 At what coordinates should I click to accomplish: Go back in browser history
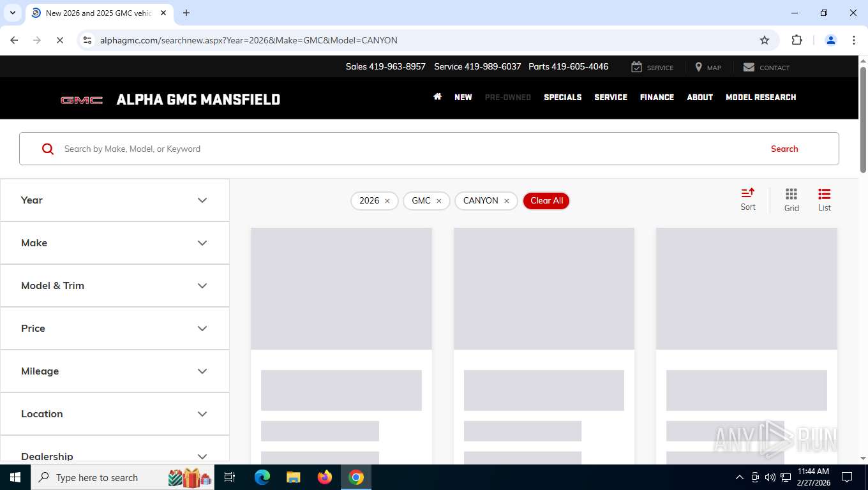pos(14,40)
